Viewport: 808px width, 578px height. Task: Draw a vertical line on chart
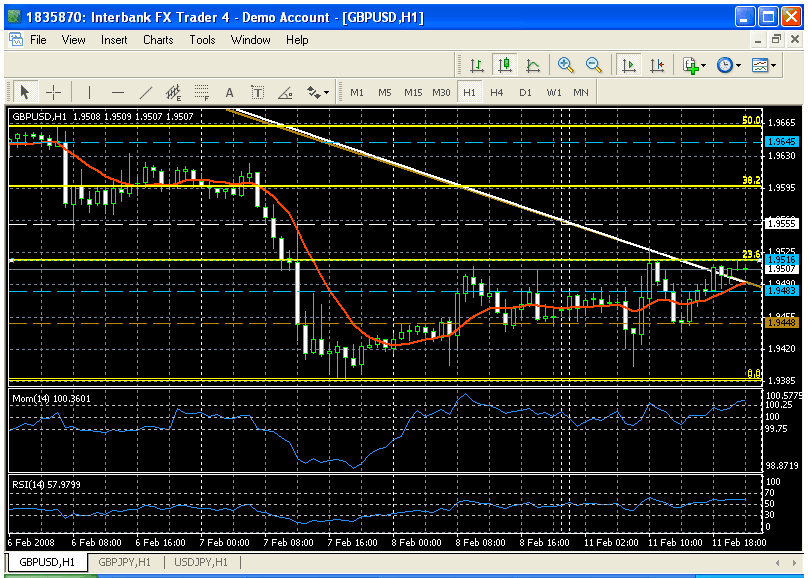[x=90, y=92]
